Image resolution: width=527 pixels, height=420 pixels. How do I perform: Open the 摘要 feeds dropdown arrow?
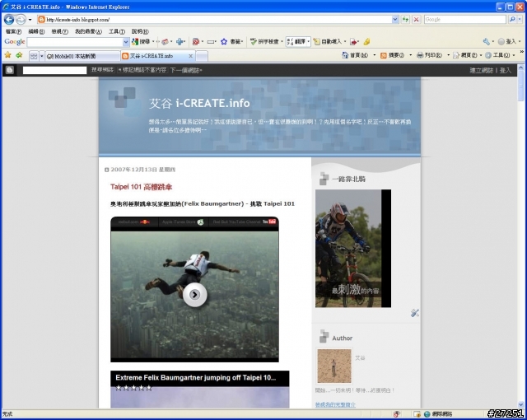(410, 55)
